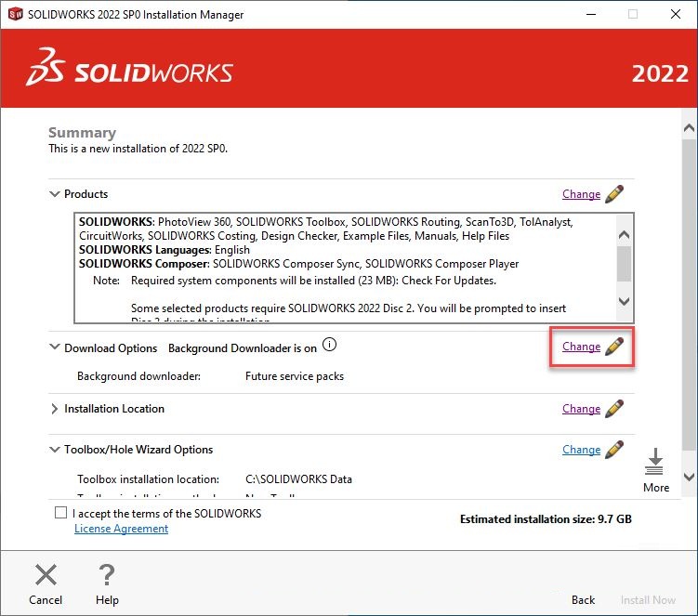
Task: Click the 'SOLIDWORKS Composer' product line
Action: 298,264
